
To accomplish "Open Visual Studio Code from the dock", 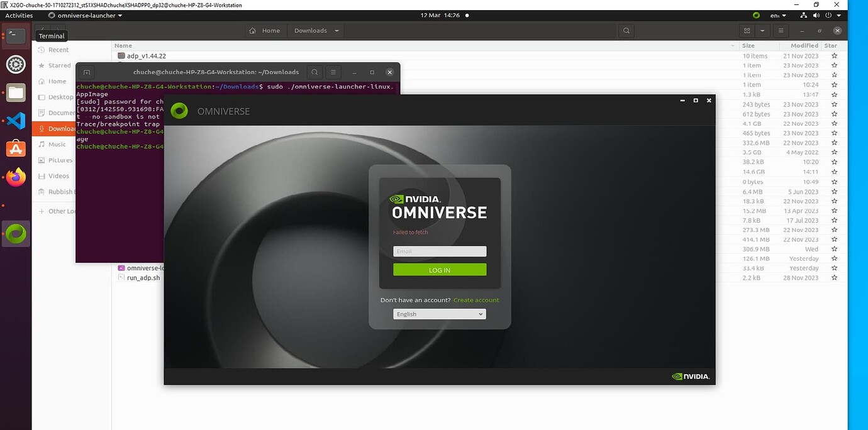I will 15,121.
